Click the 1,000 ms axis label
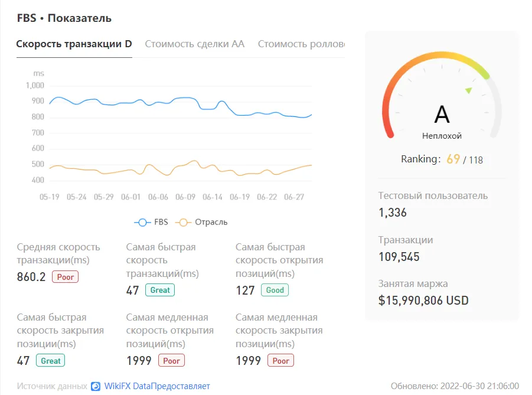The height and width of the screenshot is (395, 532). point(35,86)
